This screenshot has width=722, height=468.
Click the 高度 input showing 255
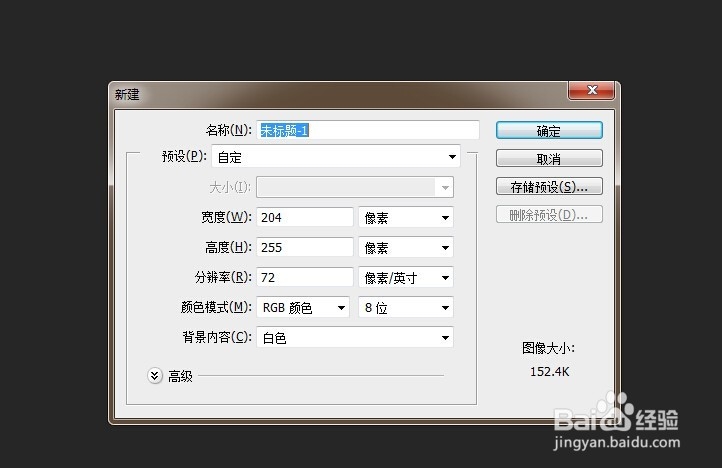[304, 247]
